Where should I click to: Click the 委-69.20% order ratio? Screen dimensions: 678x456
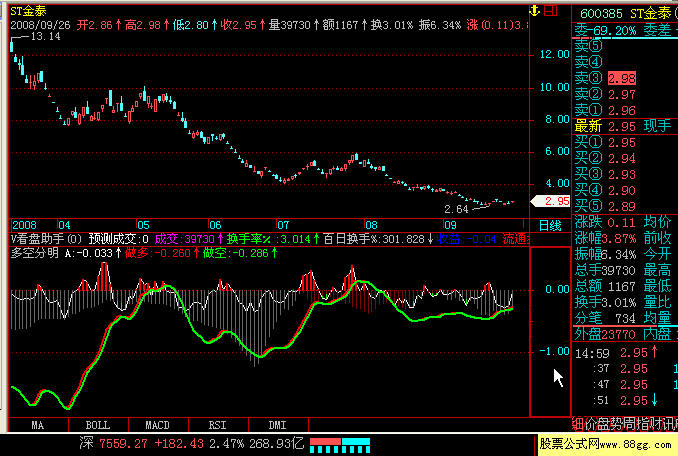coord(605,30)
